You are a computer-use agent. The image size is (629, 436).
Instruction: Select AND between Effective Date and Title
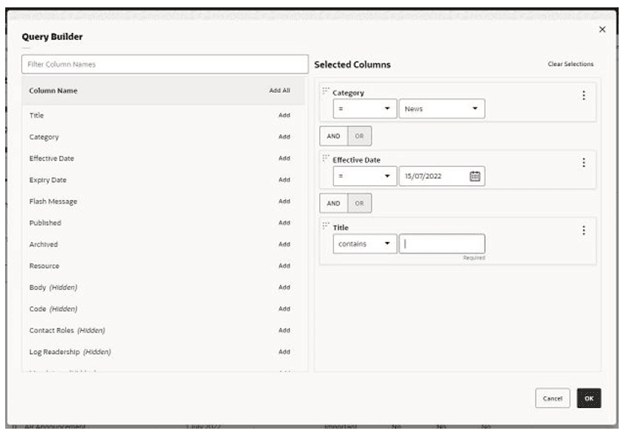(x=333, y=203)
